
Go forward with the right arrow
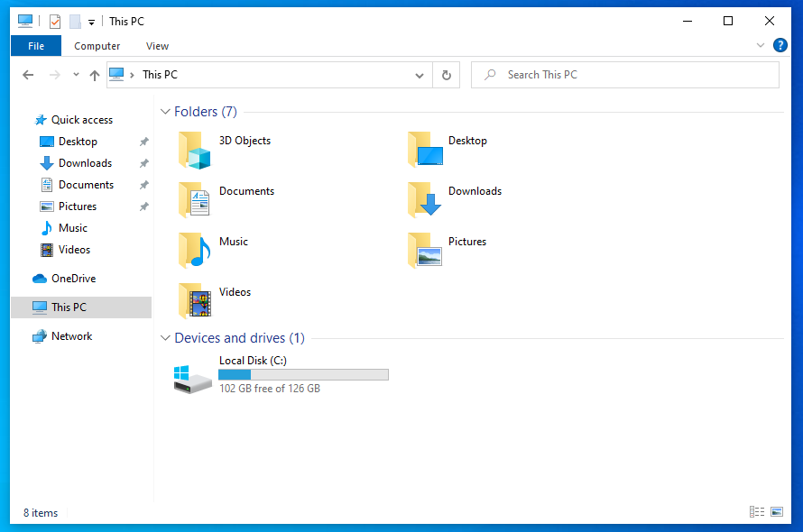55,75
